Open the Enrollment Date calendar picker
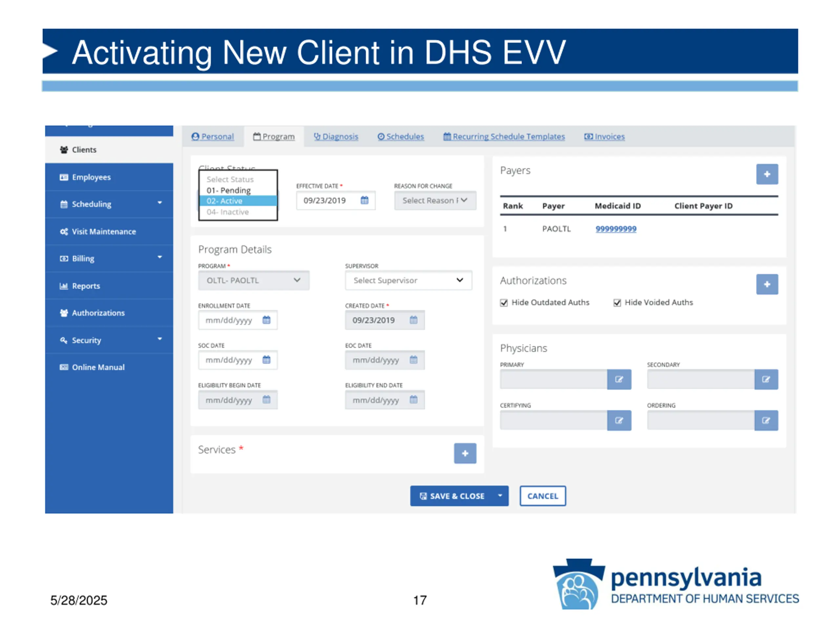 point(266,320)
